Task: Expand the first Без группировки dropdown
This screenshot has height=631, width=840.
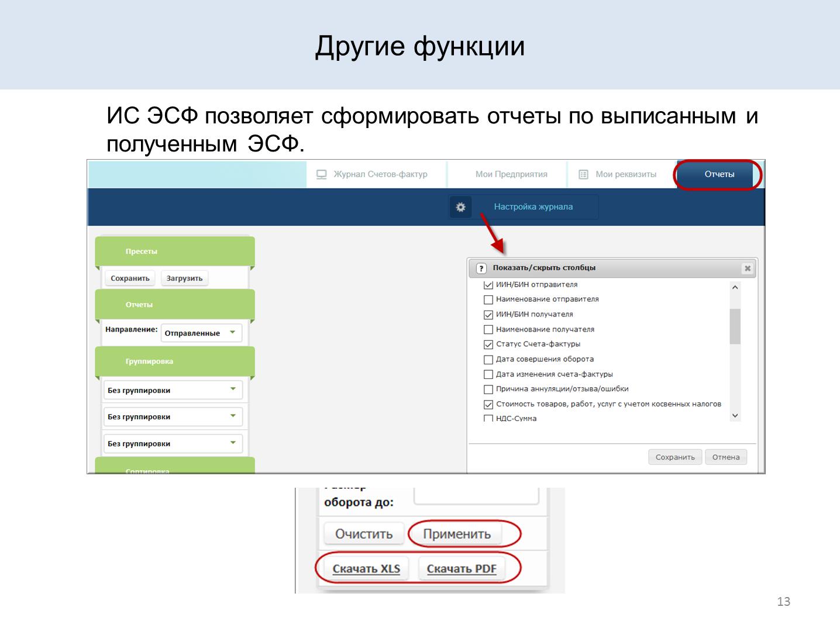Action: pyautogui.click(x=173, y=390)
